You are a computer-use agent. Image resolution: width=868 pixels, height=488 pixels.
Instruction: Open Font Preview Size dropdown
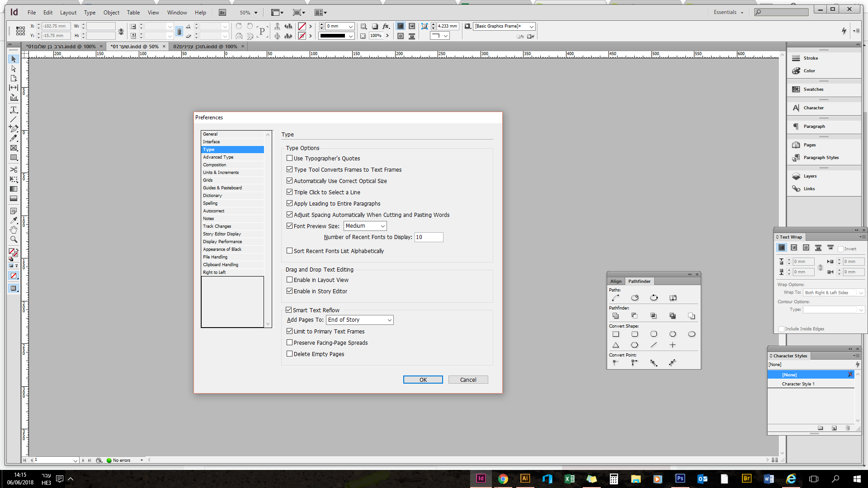pyautogui.click(x=365, y=226)
